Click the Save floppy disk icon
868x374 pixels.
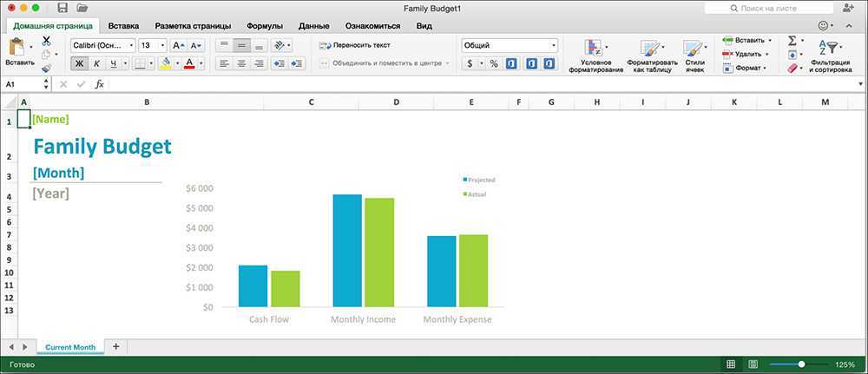point(62,8)
